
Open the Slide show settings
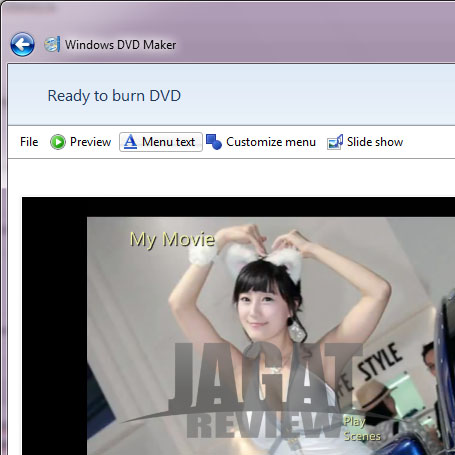(365, 142)
